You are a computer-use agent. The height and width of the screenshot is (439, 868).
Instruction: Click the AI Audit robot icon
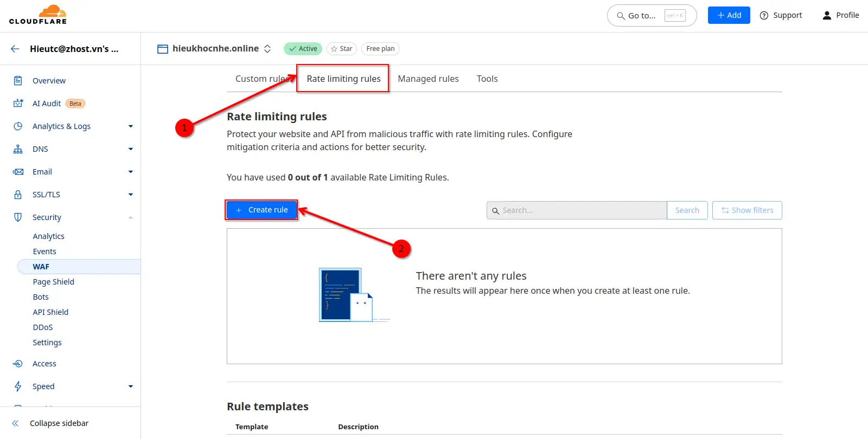[x=18, y=104]
